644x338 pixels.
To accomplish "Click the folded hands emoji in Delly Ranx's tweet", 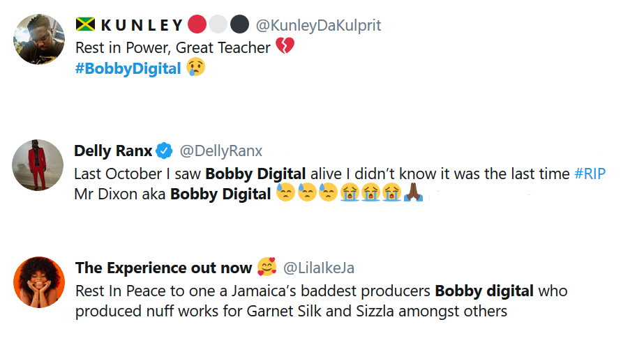I will 412,194.
